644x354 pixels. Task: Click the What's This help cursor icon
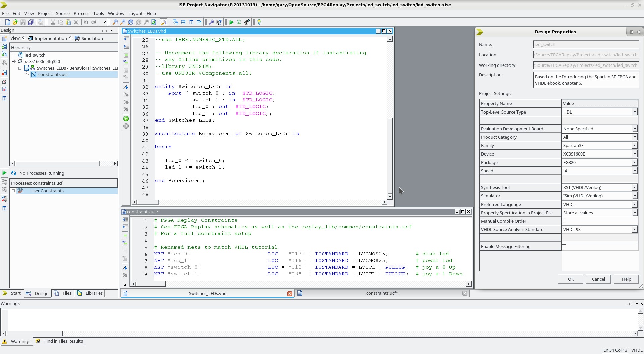[x=219, y=22]
